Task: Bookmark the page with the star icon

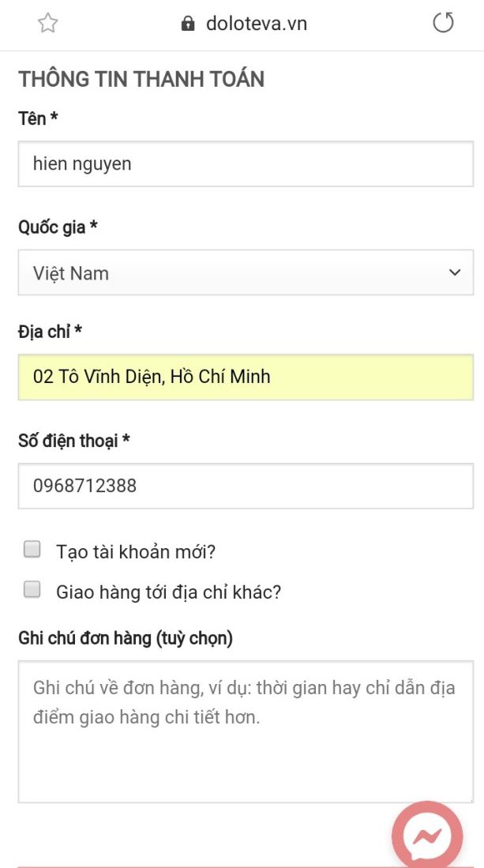Action: [48, 24]
